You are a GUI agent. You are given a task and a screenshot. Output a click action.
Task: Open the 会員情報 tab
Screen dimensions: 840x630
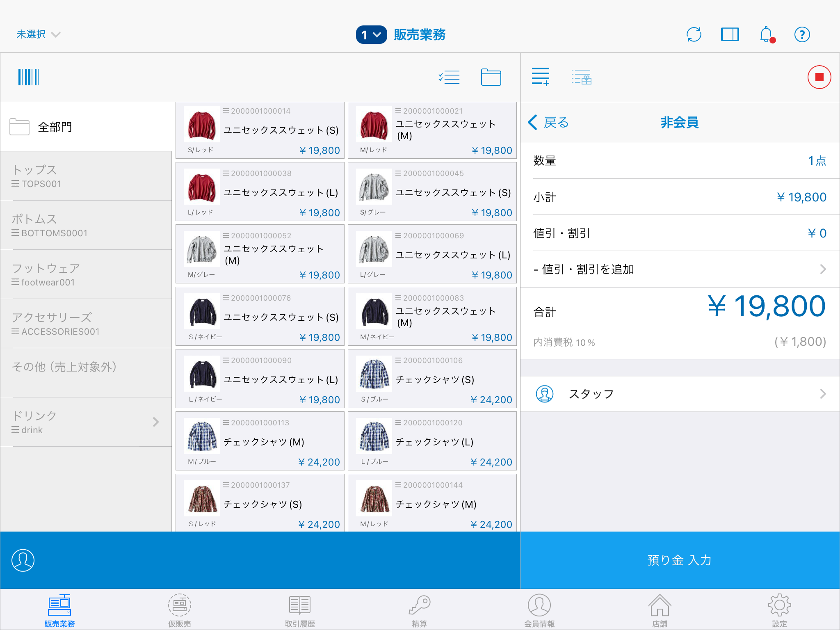(x=539, y=610)
